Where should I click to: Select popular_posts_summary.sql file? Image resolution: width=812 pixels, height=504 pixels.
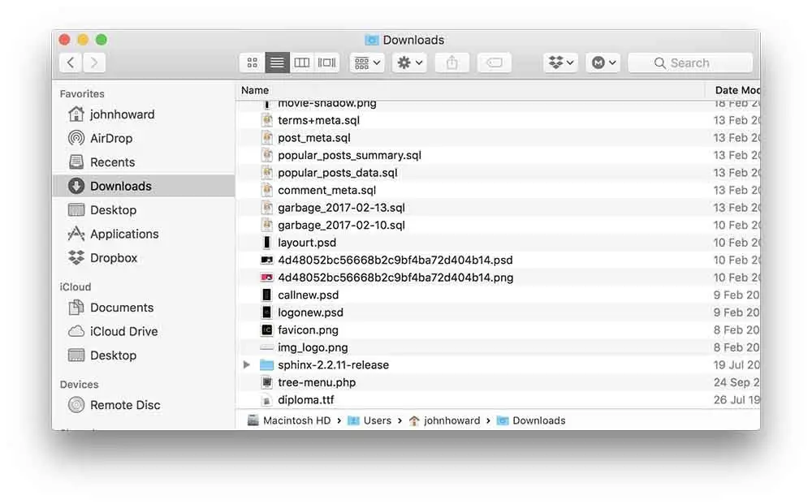(x=499, y=155)
